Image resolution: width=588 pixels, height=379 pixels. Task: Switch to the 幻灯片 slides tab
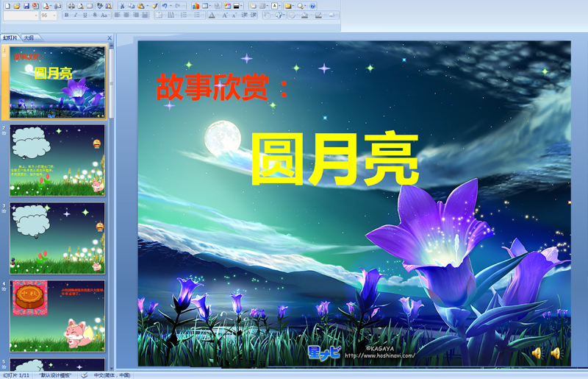10,38
